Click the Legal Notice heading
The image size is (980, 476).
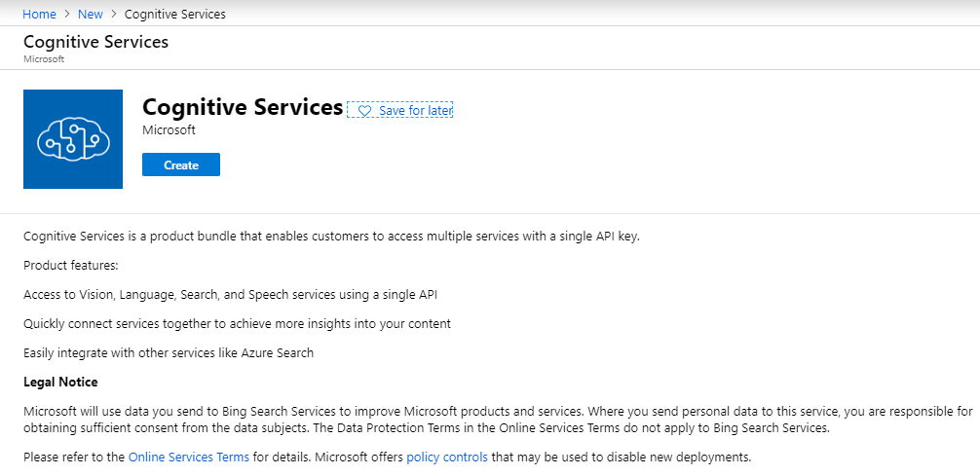coord(60,382)
